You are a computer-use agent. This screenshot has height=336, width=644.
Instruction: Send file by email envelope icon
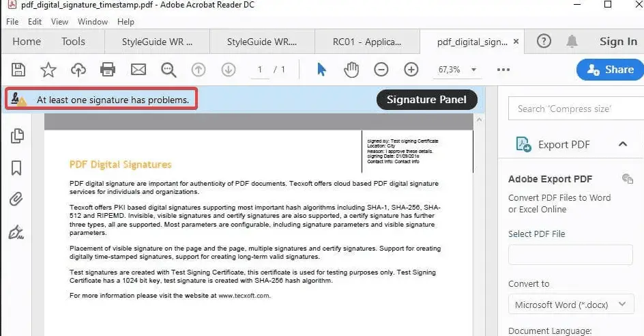click(x=138, y=69)
